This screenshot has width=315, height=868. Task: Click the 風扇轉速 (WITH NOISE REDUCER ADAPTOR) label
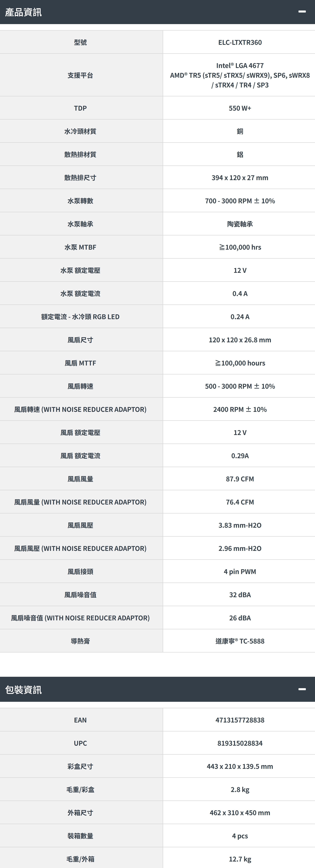click(80, 409)
